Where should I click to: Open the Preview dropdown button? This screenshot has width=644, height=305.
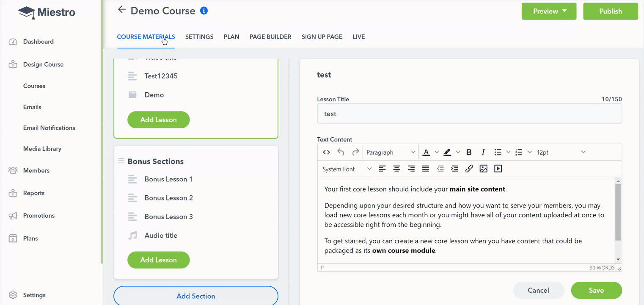click(549, 11)
